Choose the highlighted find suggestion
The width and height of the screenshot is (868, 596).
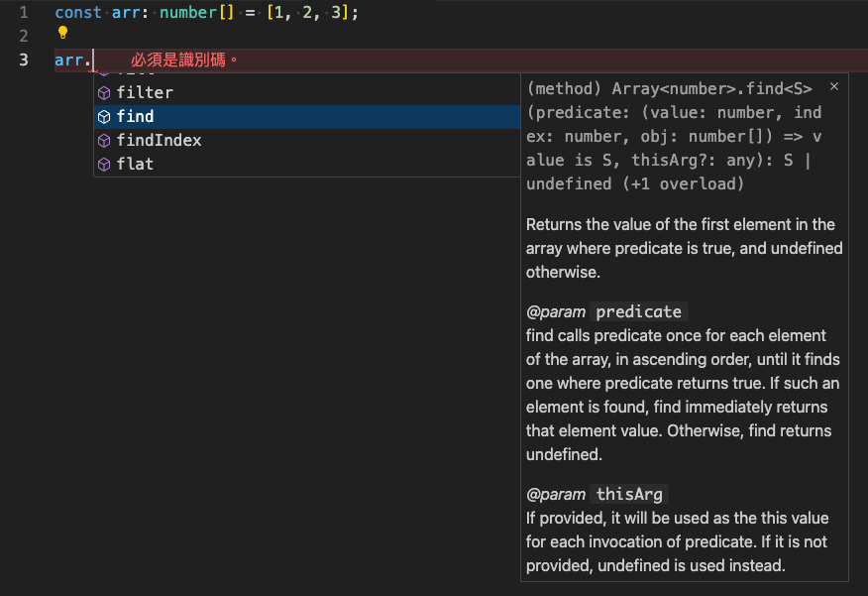(x=135, y=116)
